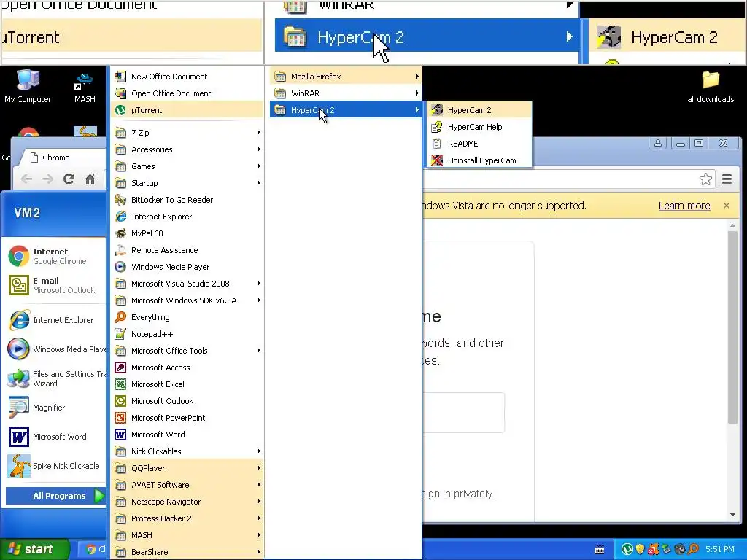This screenshot has height=560, width=747.
Task: Open the Process Hacker 2 folder
Action: pyautogui.click(x=187, y=518)
